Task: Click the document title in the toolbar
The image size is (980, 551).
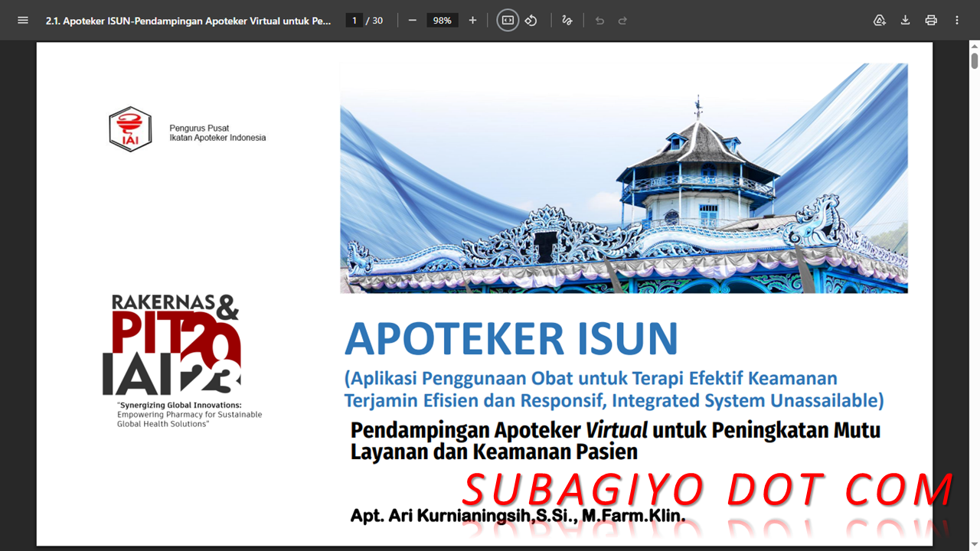Action: tap(188, 21)
